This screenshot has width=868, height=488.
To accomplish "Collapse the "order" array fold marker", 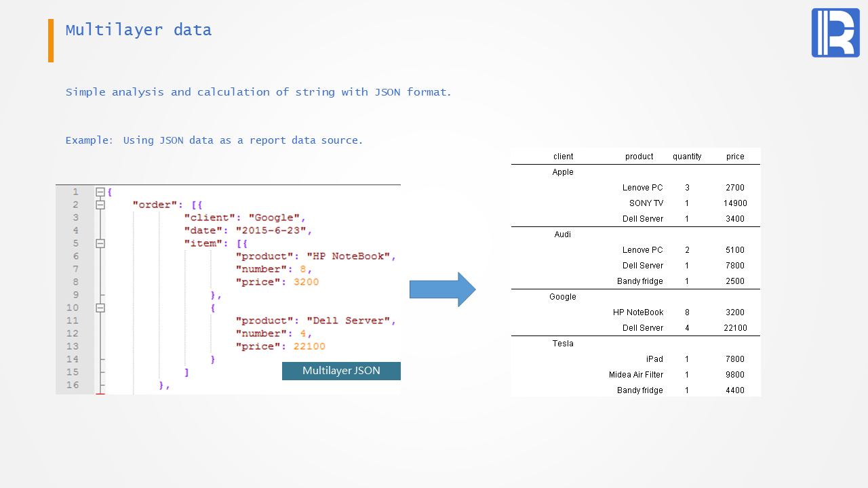I will tap(100, 205).
